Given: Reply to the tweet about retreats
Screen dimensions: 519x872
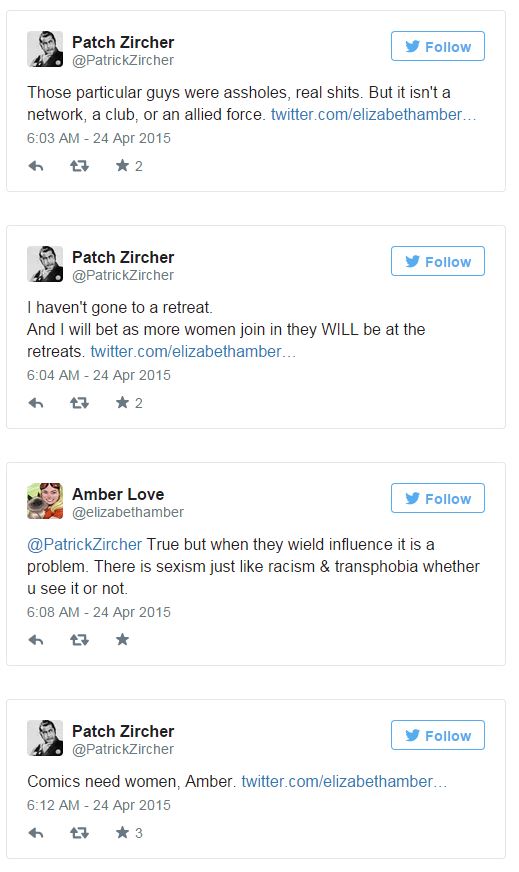Looking at the screenshot, I should pos(36,403).
